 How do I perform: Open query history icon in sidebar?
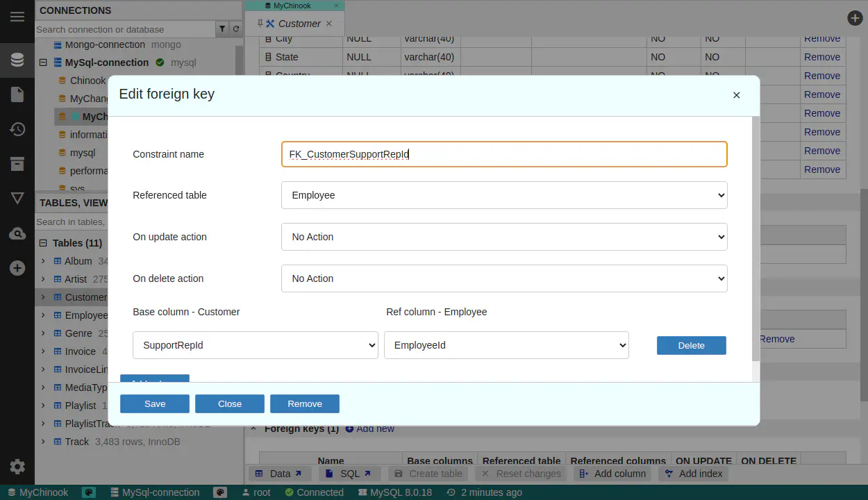pyautogui.click(x=17, y=129)
